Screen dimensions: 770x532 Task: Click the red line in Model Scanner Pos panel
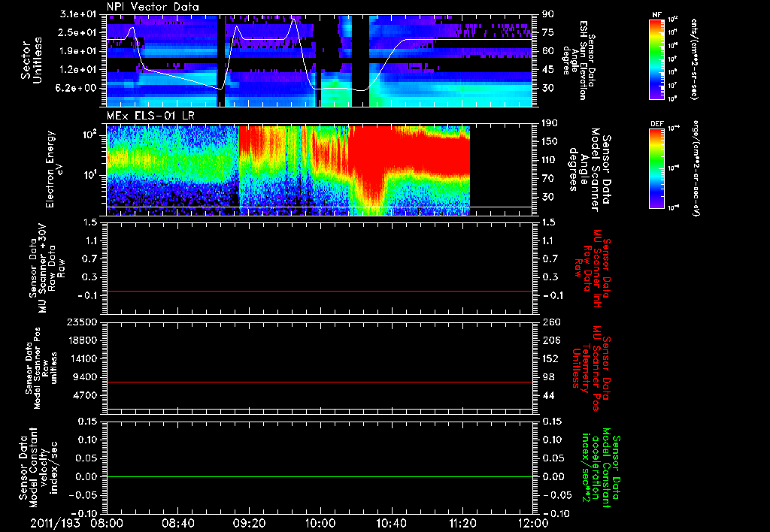[x=319, y=382]
